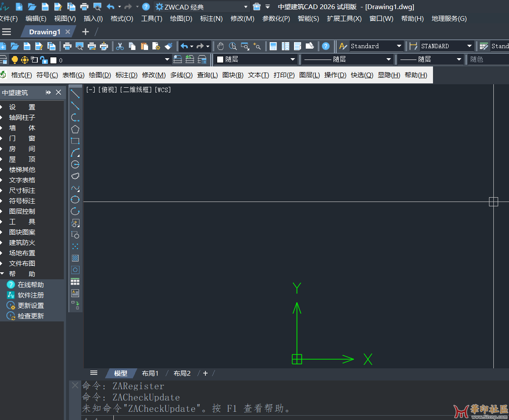Open the document tabs hamburger menu
This screenshot has width=509, height=420.
7,32
